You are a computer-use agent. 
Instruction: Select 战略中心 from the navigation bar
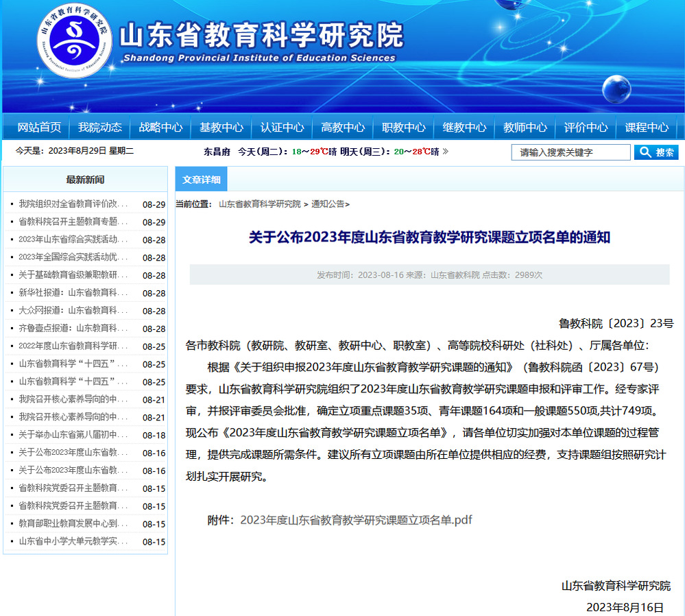(x=160, y=127)
